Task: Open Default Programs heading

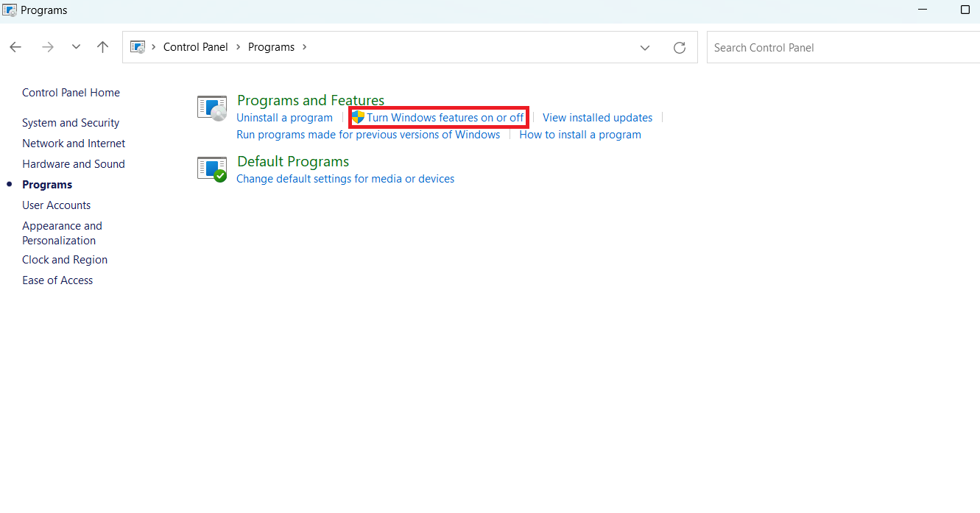Action: coord(293,162)
